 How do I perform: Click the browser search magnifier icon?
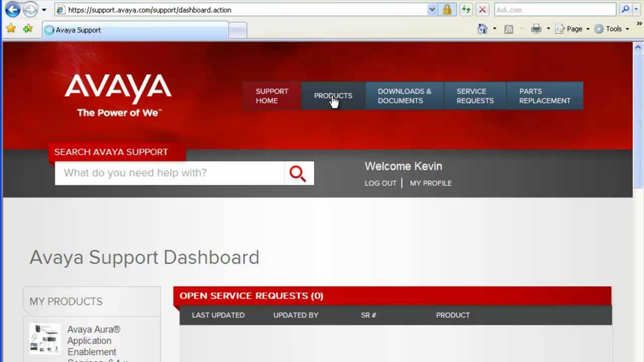point(625,10)
